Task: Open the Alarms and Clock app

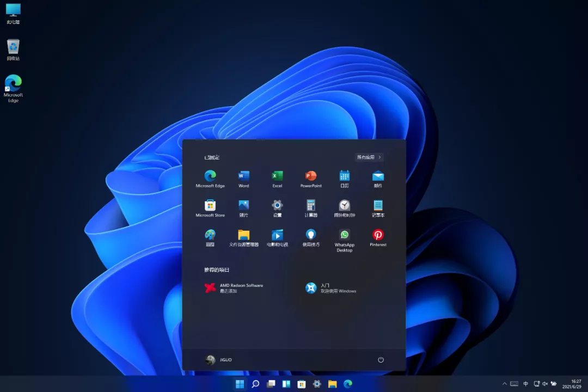Action: (x=344, y=209)
